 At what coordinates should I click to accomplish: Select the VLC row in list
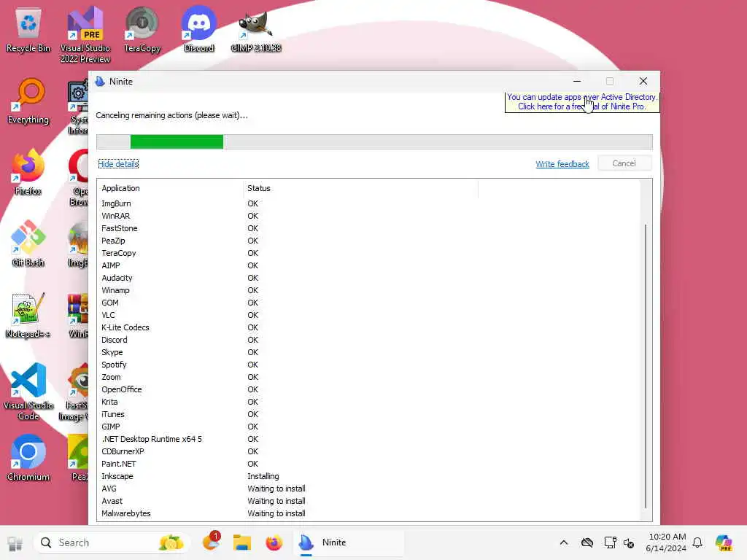(x=368, y=315)
